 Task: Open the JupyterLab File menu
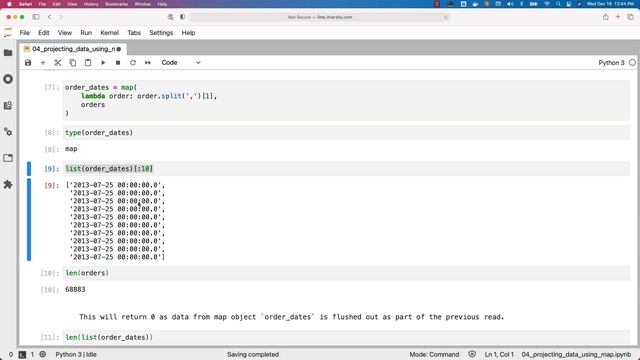point(24,33)
